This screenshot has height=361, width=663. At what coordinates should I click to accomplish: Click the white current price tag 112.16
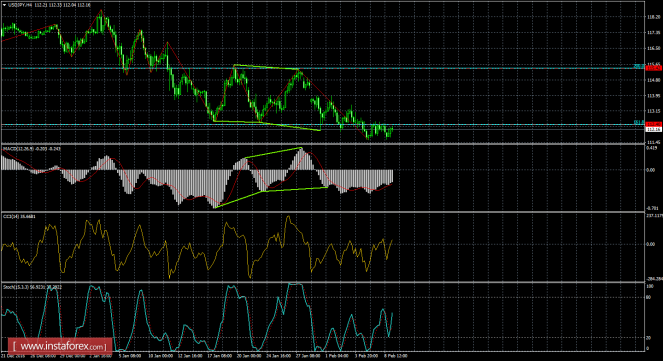click(654, 129)
